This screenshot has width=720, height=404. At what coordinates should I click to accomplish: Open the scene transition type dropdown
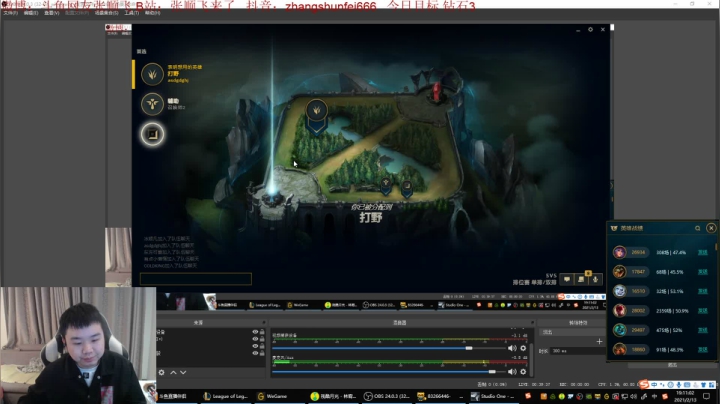573,332
